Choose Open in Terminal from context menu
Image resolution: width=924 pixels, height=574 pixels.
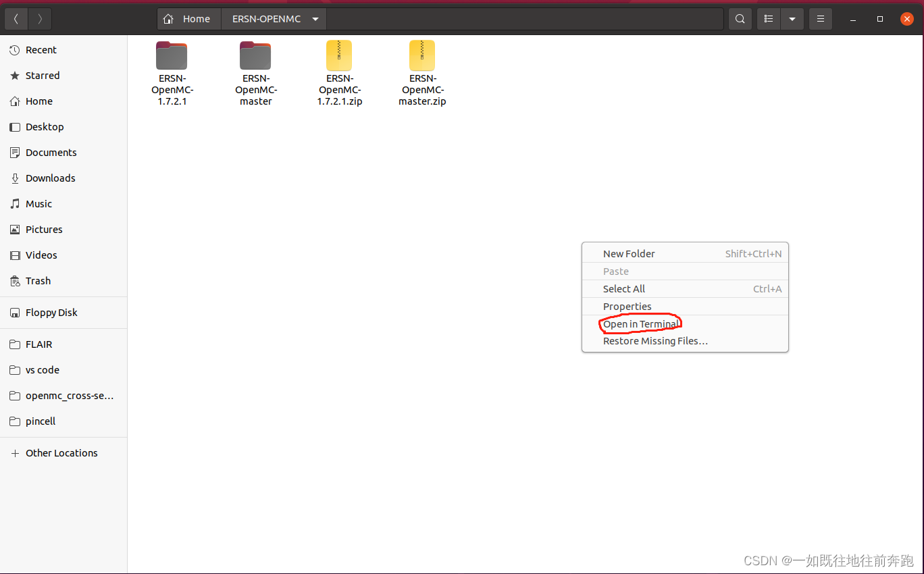coord(639,324)
